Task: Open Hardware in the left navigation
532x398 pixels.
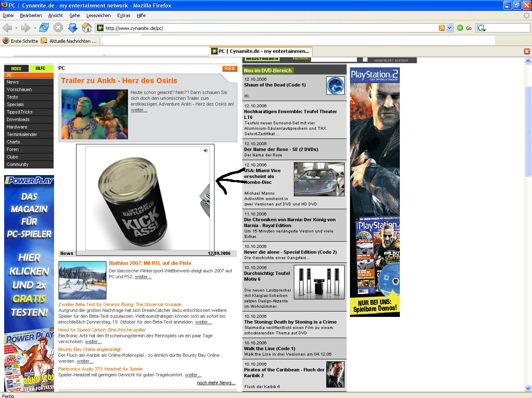Action: (29, 127)
